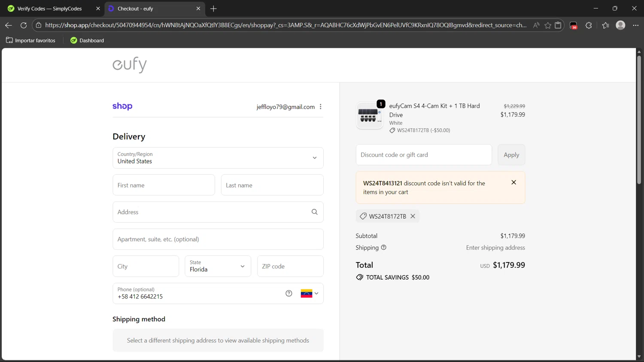View site information lock icon
Screen dimensions: 644x362
click(39, 25)
